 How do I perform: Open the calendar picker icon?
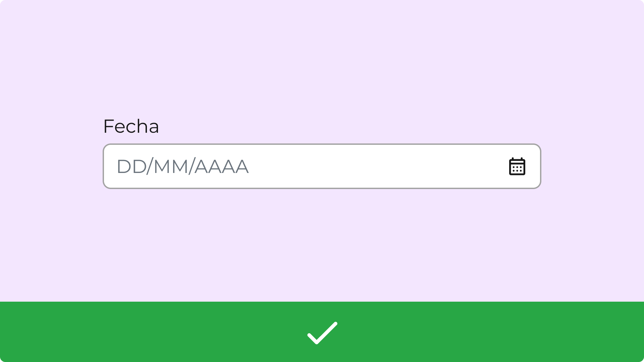coord(517,166)
